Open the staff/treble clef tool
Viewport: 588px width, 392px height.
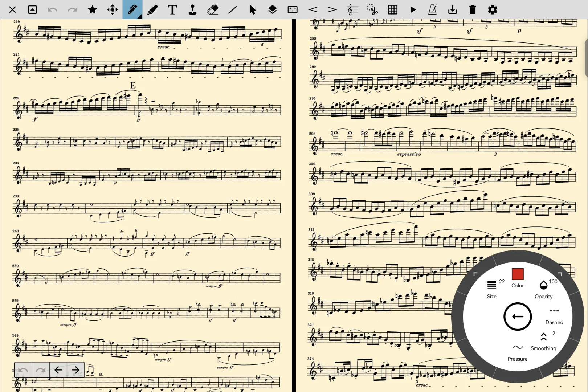352,10
